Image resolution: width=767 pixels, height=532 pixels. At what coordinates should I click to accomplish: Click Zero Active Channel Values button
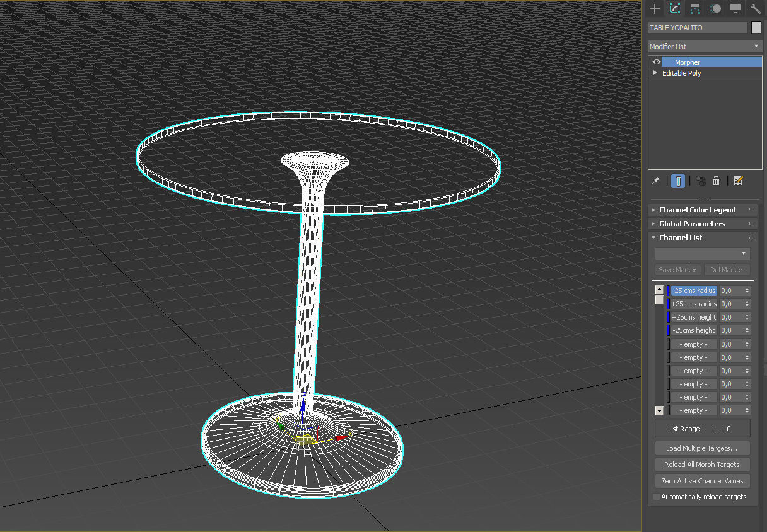pos(702,481)
